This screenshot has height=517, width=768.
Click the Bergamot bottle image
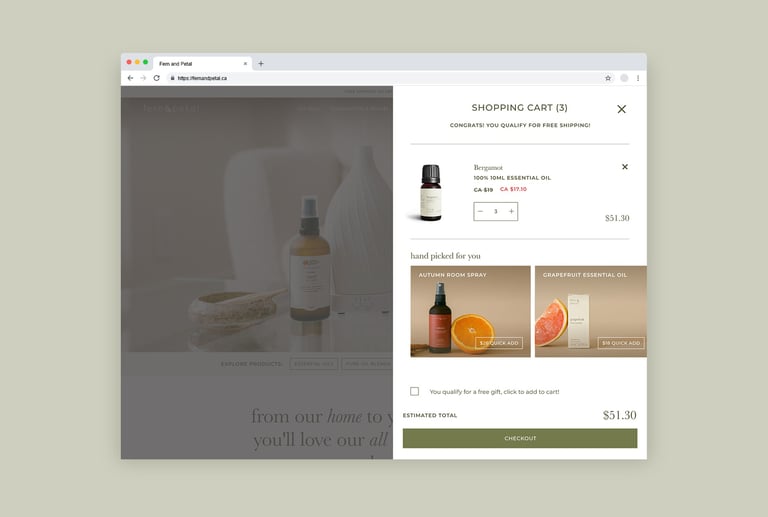(430, 193)
